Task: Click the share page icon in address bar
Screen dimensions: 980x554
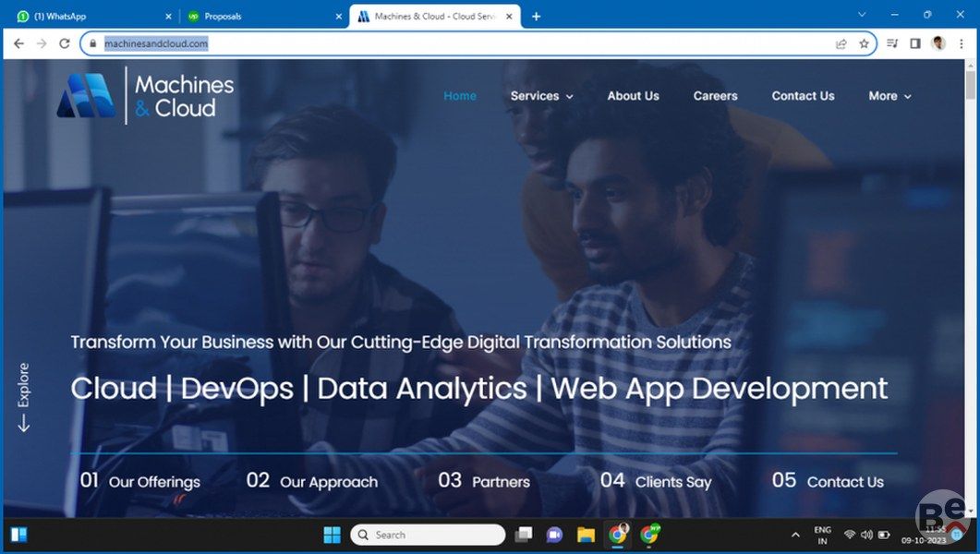Action: click(x=841, y=43)
